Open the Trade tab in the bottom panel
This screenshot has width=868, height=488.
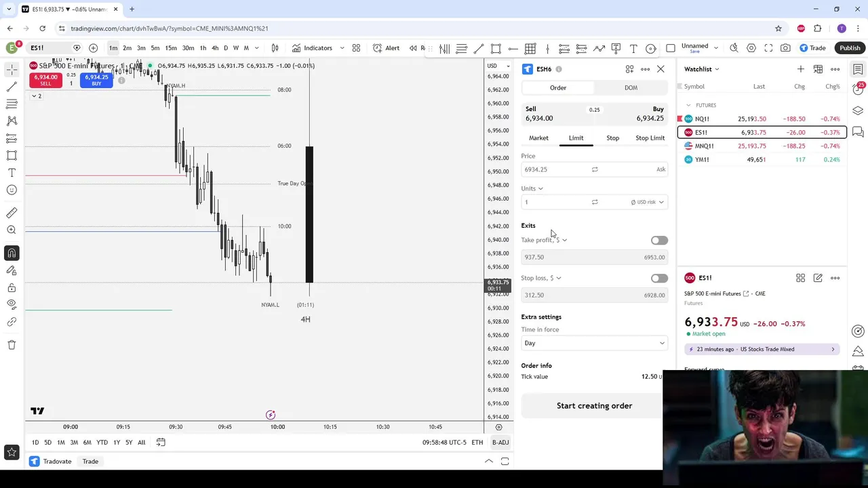(90, 462)
